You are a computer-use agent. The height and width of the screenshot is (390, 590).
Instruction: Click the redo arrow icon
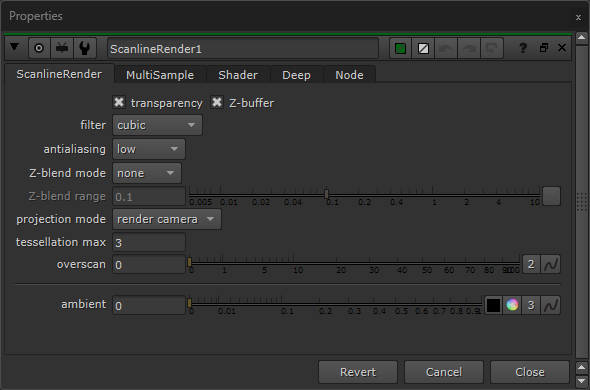pos(469,48)
